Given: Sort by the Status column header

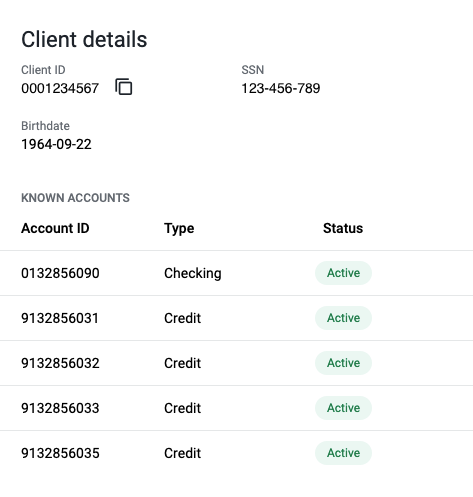Looking at the screenshot, I should 343,228.
